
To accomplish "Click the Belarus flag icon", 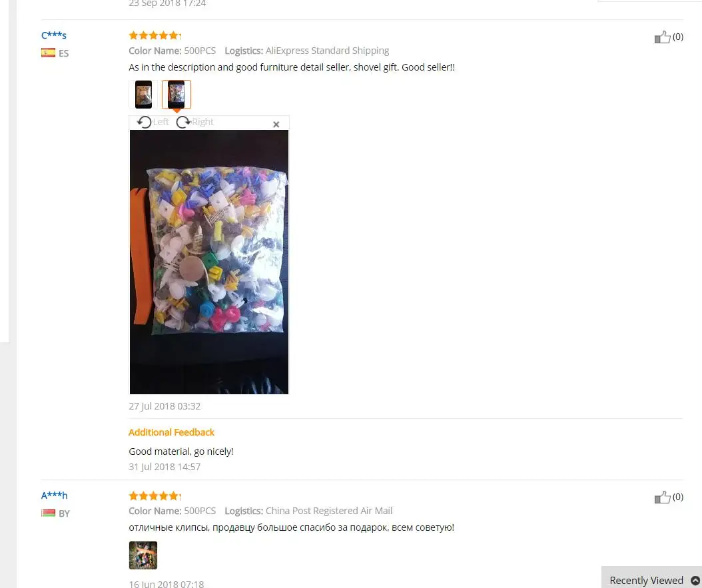I will pyautogui.click(x=49, y=513).
